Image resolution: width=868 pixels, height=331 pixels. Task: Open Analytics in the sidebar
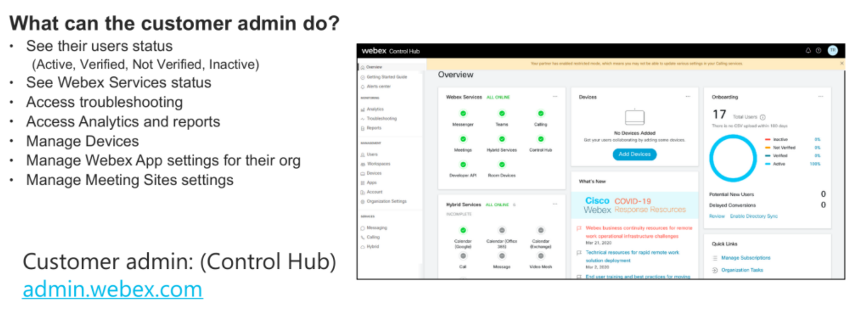click(x=375, y=109)
